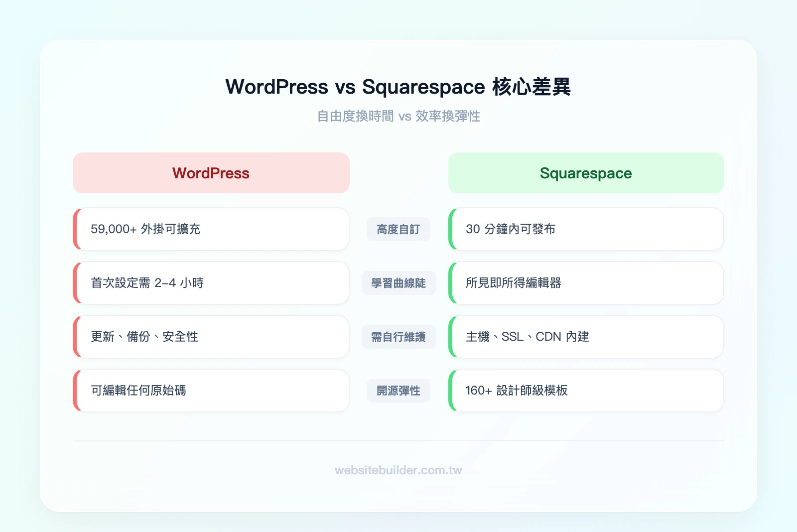Click the '高度自訂' center label
The height and width of the screenshot is (532, 797).
point(398,229)
